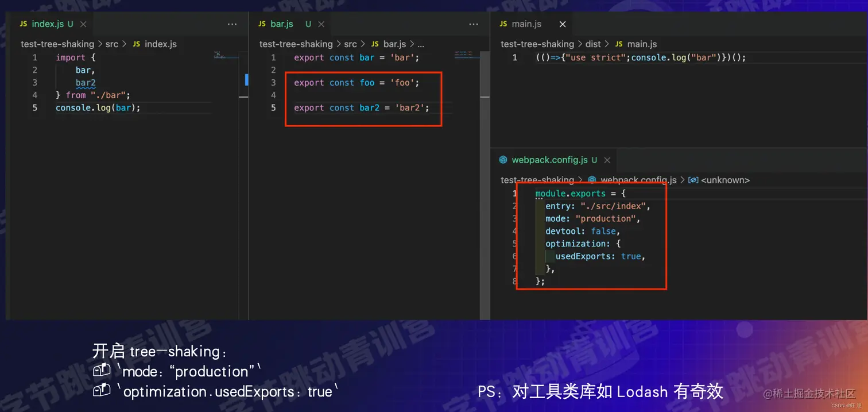Click line number 3 in the bar.js gutter
868x412 pixels.
(274, 83)
